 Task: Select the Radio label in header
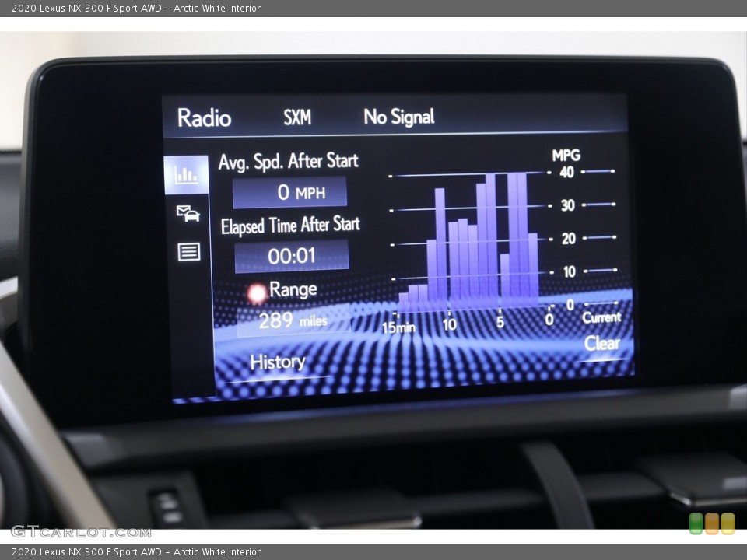pyautogui.click(x=204, y=117)
